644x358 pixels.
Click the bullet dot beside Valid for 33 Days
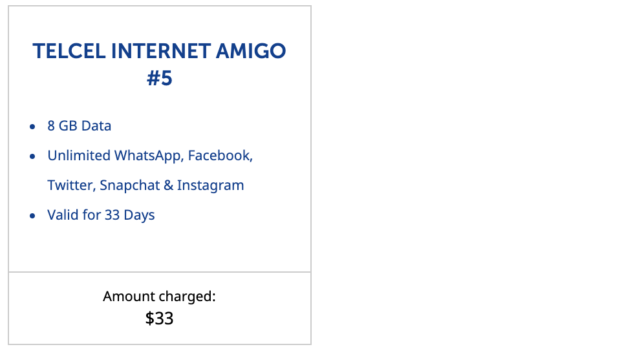pos(32,216)
